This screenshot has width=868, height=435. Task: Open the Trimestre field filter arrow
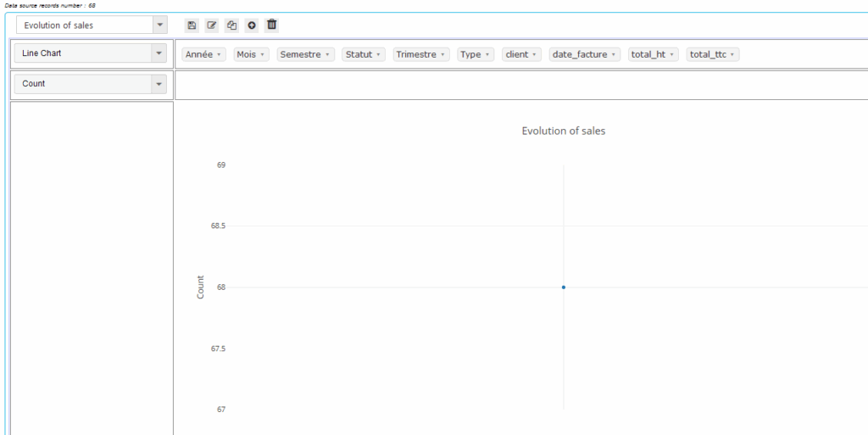pyautogui.click(x=442, y=55)
